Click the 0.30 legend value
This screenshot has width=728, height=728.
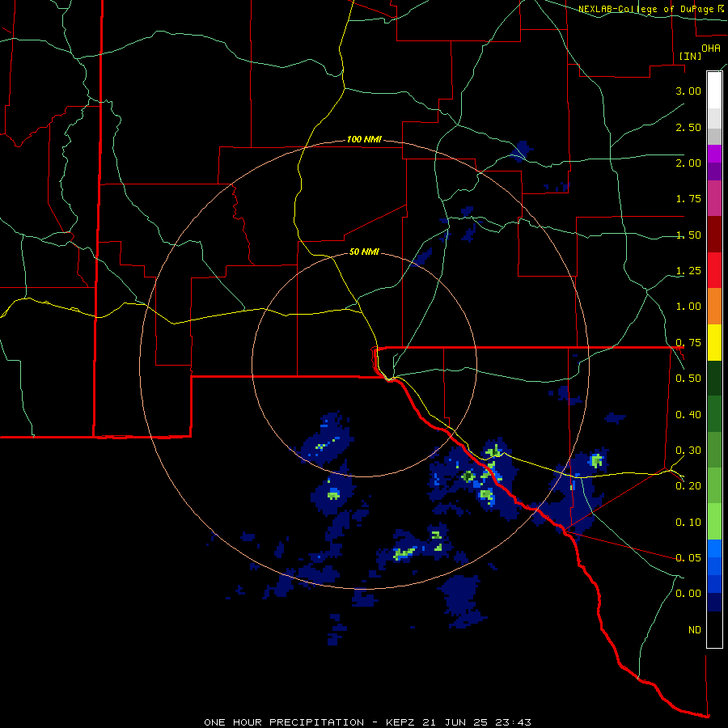688,451
